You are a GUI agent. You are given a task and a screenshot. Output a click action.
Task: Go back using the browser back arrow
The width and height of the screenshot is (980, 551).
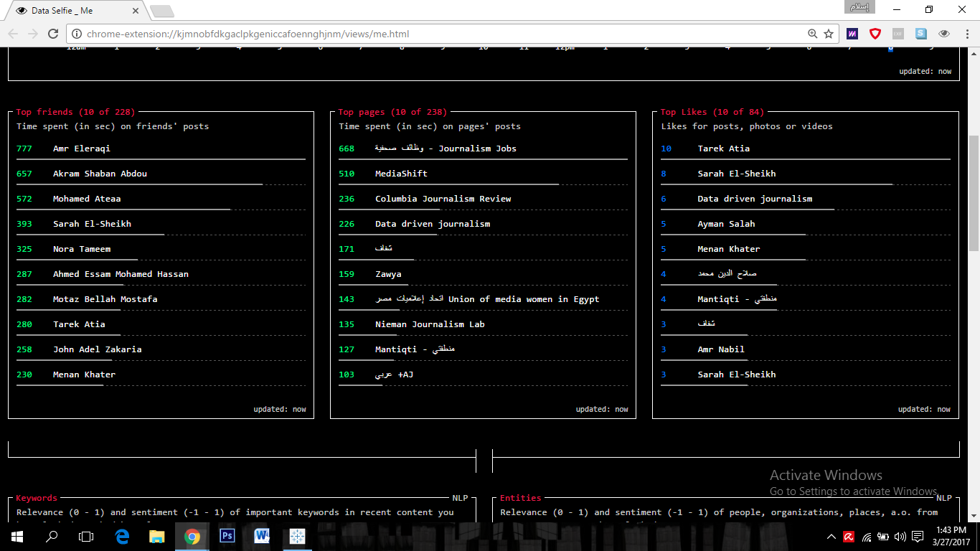tap(13, 34)
